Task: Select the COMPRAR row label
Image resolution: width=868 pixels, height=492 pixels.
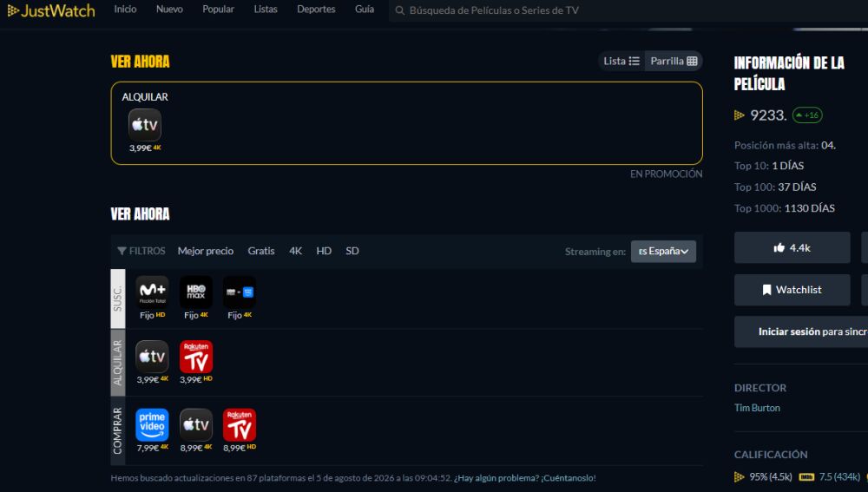Action: pyautogui.click(x=118, y=430)
